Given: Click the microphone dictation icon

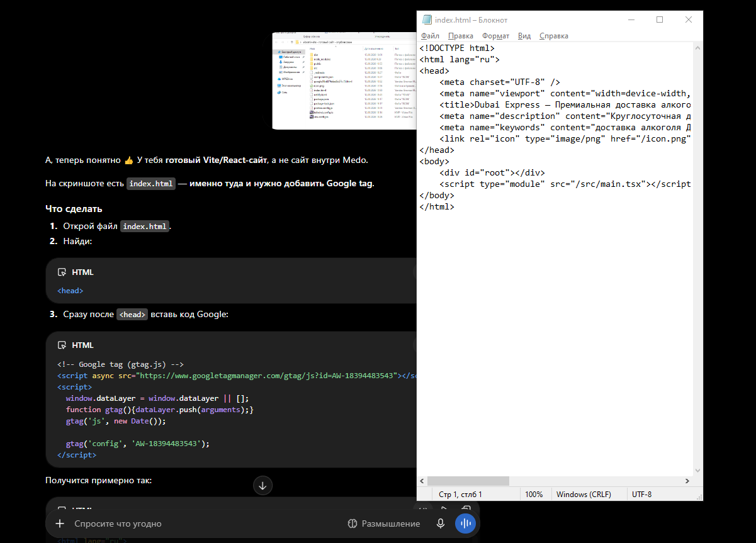Looking at the screenshot, I should pos(441,523).
